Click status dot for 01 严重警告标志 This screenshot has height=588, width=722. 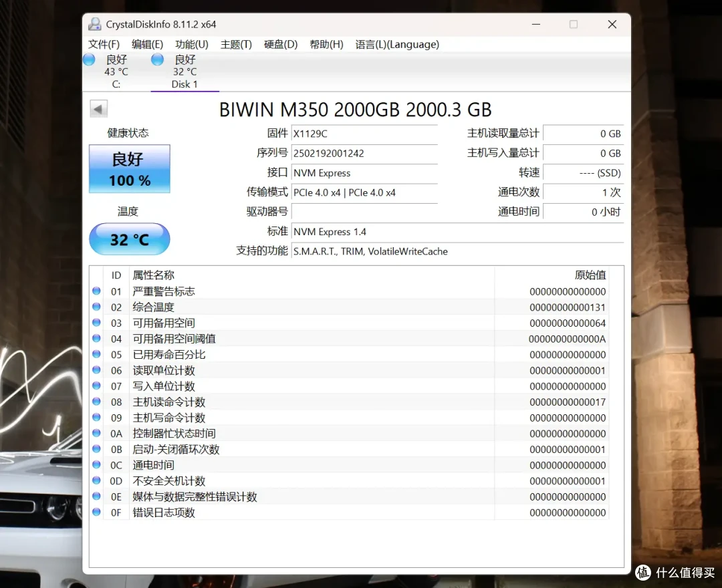point(96,291)
